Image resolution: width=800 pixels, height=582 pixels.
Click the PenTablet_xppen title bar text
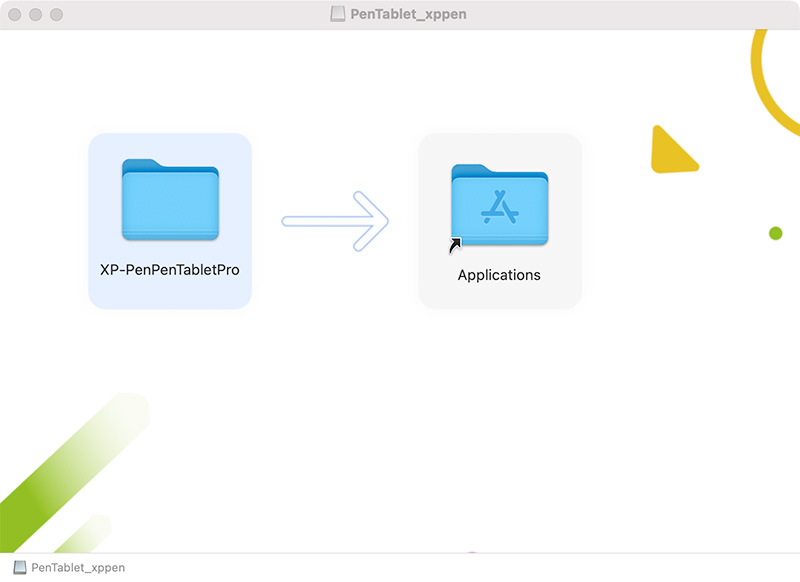coord(408,14)
